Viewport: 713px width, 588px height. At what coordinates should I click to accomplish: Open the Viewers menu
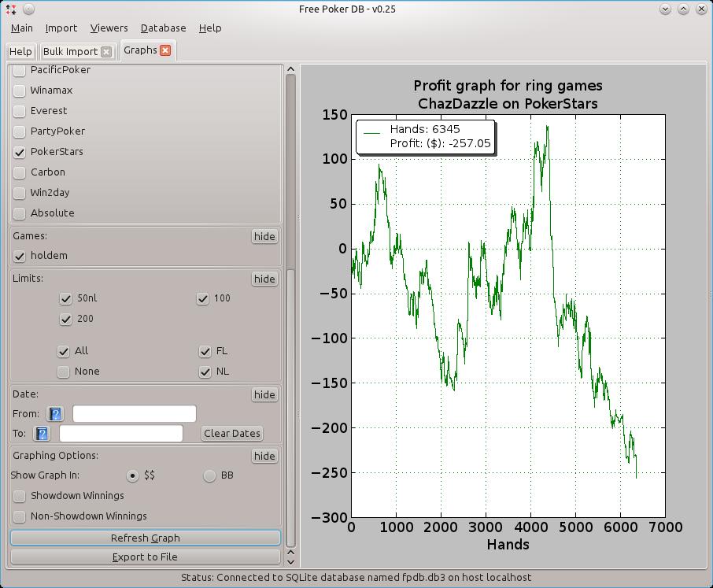[109, 28]
